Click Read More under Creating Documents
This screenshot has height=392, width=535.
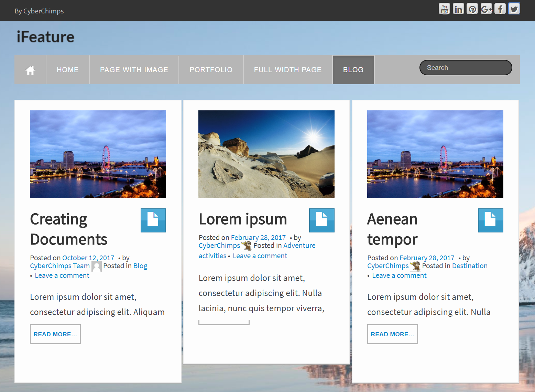click(x=55, y=334)
